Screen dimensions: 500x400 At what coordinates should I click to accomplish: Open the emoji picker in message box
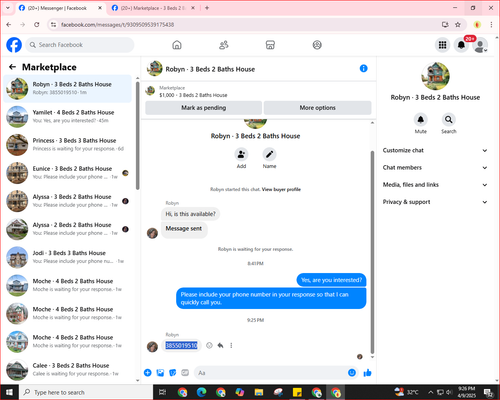tap(352, 373)
